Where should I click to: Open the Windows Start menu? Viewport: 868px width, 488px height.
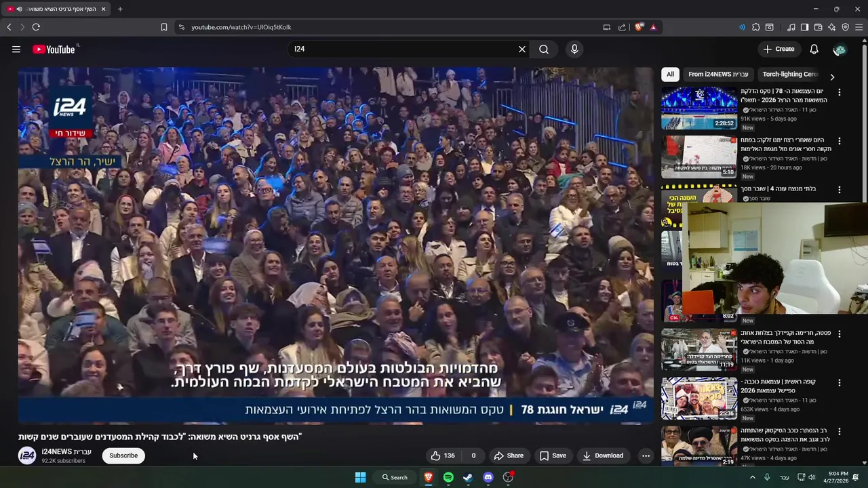[x=361, y=477]
